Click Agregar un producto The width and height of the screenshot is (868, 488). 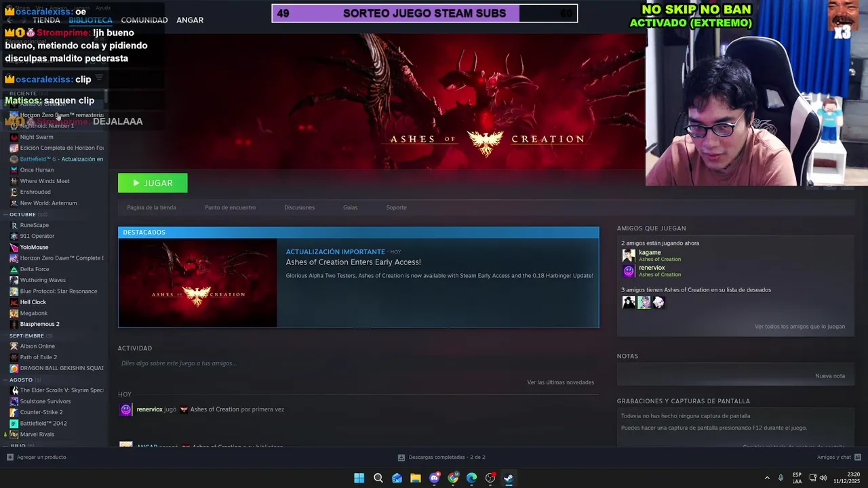(x=41, y=457)
